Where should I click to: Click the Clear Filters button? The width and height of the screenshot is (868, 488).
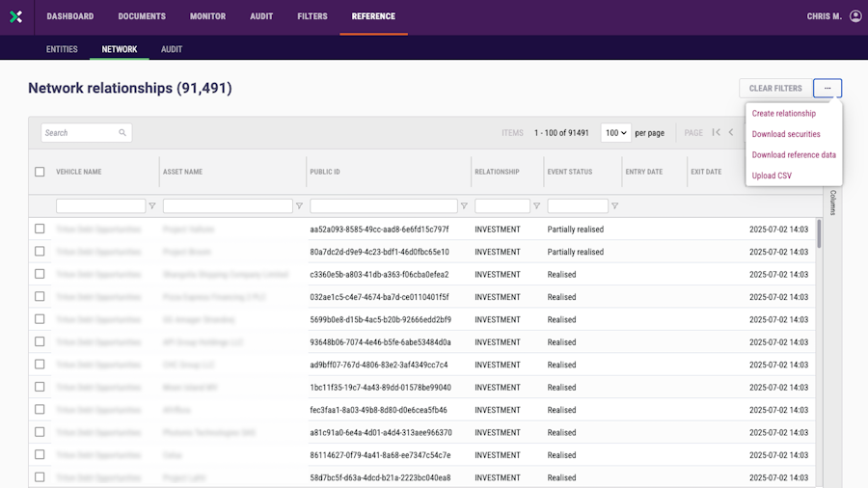(775, 88)
